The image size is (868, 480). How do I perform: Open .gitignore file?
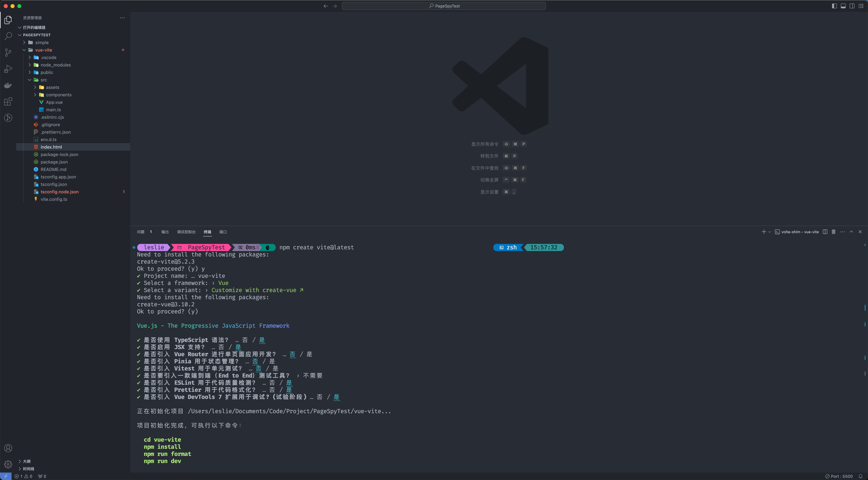coord(73,124)
